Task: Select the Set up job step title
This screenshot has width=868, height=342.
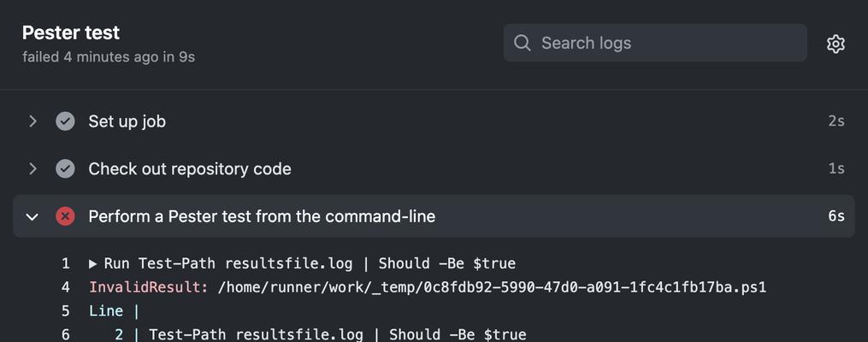Action: [127, 121]
